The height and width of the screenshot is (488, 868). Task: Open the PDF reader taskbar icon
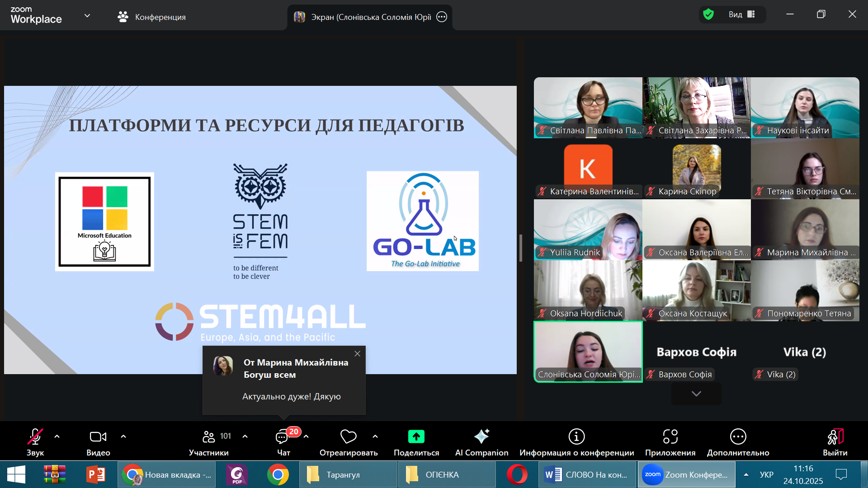click(x=237, y=474)
